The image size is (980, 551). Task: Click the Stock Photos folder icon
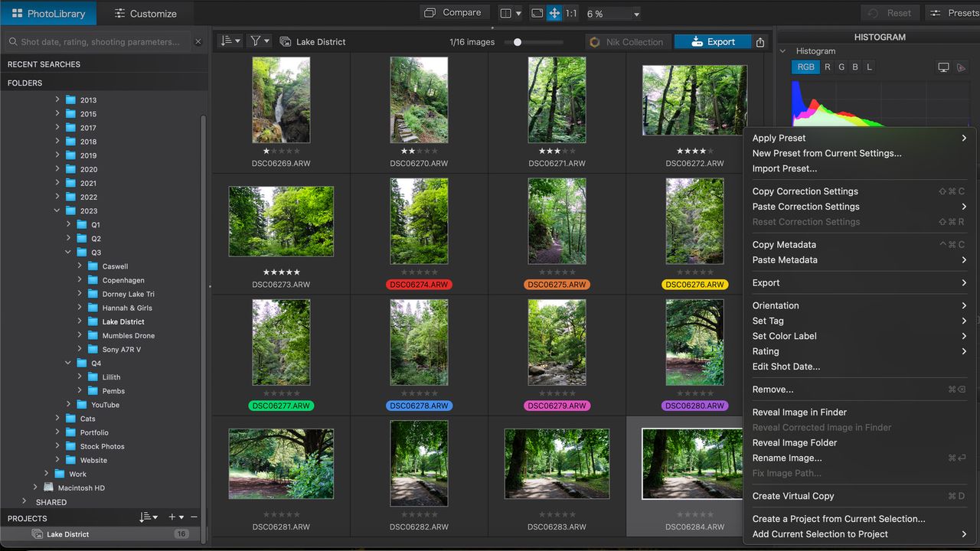[70, 446]
